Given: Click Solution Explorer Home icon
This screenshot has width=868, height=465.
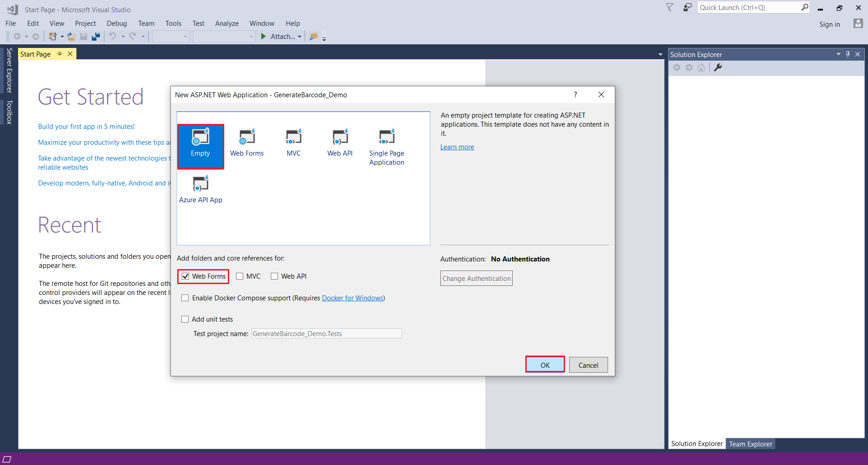Looking at the screenshot, I should click(701, 67).
